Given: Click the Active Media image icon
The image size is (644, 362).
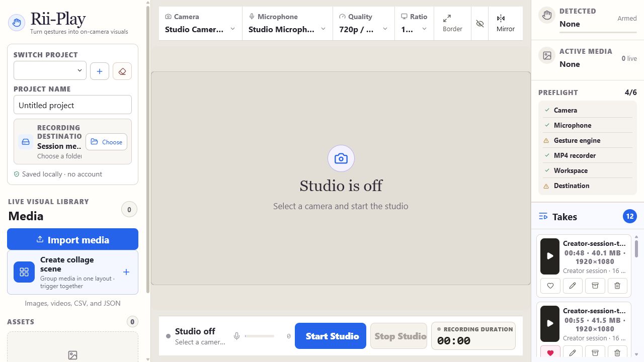Looking at the screenshot, I should pos(547,56).
